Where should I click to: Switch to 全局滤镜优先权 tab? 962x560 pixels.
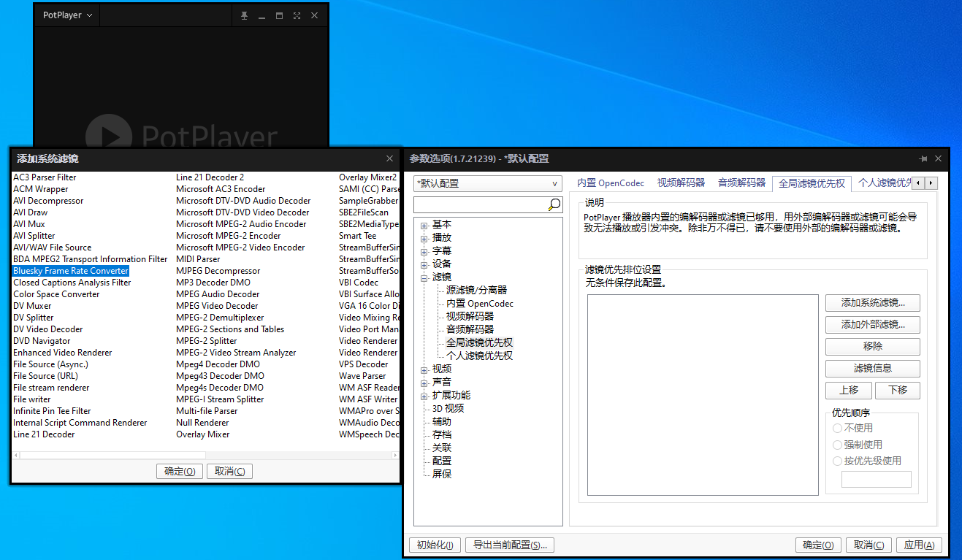[812, 183]
